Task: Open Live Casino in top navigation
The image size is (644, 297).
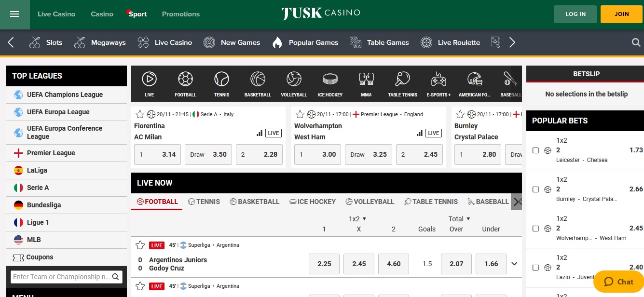Action: 56,14
